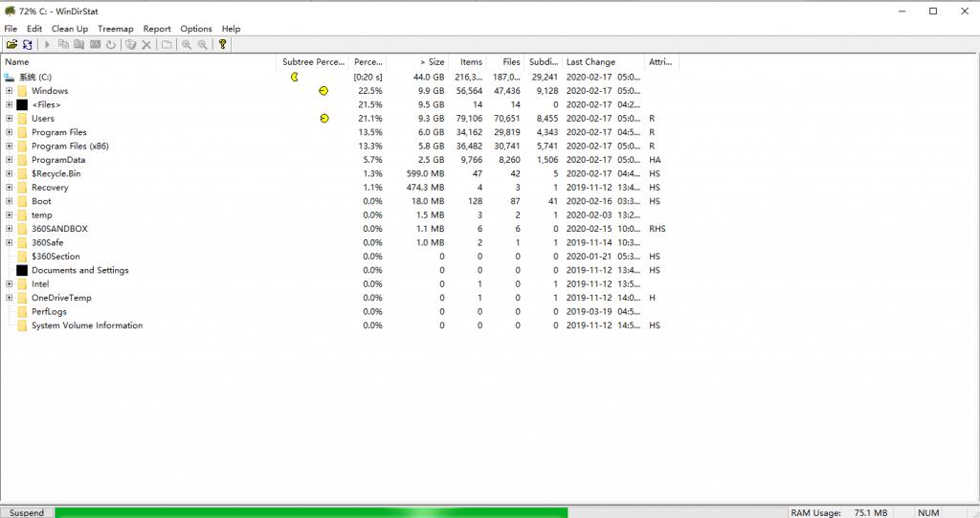Click the pacman icon in the Windows row
Screen dimensions: 980x518
point(323,91)
